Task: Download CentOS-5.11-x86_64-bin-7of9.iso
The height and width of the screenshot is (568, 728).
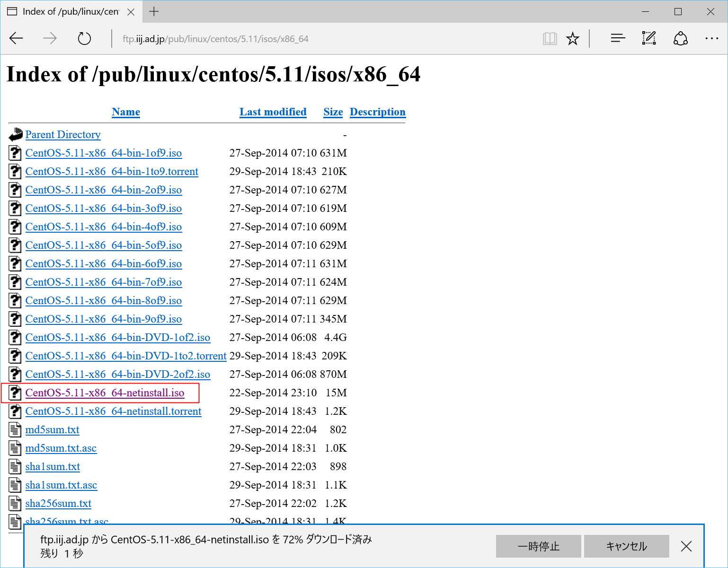Action: pyautogui.click(x=104, y=282)
